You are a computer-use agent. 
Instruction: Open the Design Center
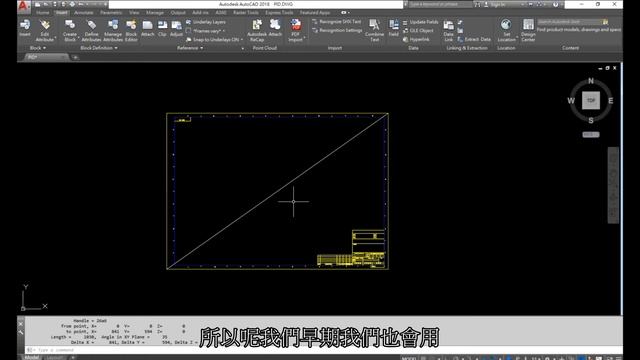click(x=528, y=30)
